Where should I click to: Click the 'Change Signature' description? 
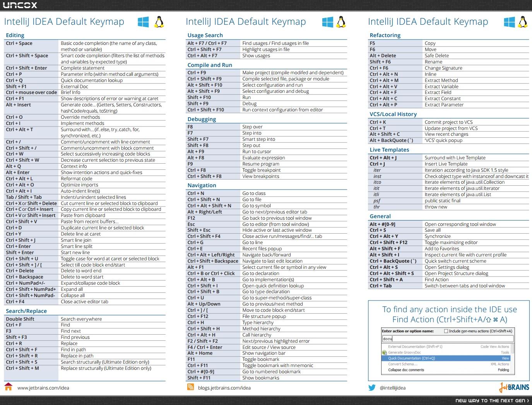click(x=443, y=68)
